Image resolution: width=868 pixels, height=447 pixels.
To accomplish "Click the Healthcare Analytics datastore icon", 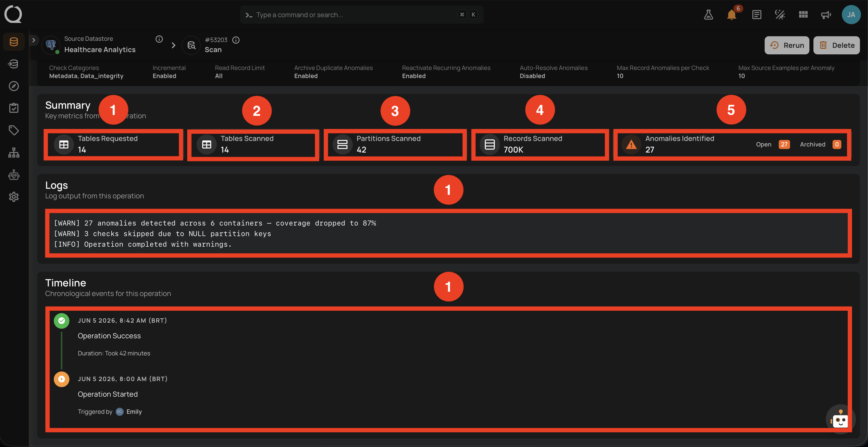I will point(51,45).
